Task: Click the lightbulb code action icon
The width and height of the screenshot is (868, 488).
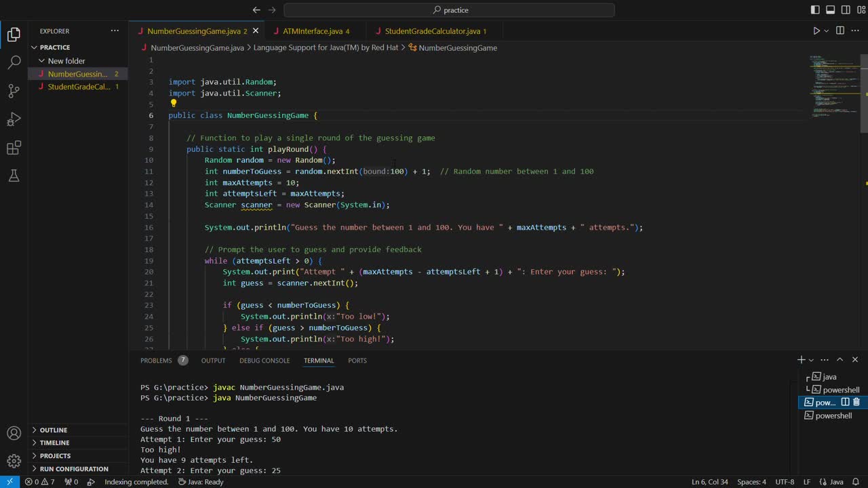Action: (174, 104)
